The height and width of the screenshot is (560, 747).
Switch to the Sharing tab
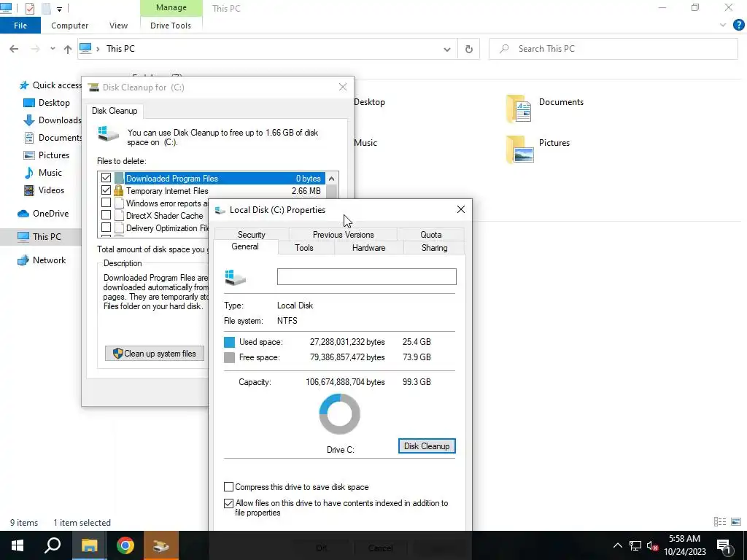(x=434, y=248)
